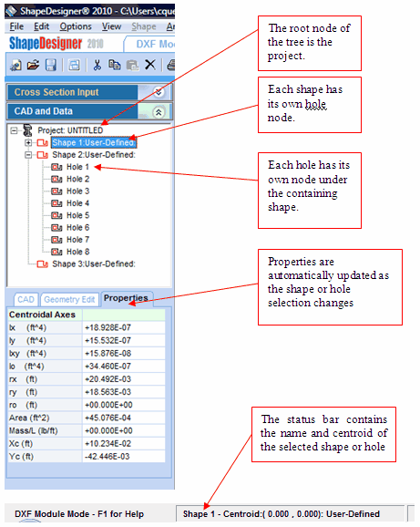Switch to the CAD tab
This screenshot has width=420, height=527.
click(x=26, y=299)
